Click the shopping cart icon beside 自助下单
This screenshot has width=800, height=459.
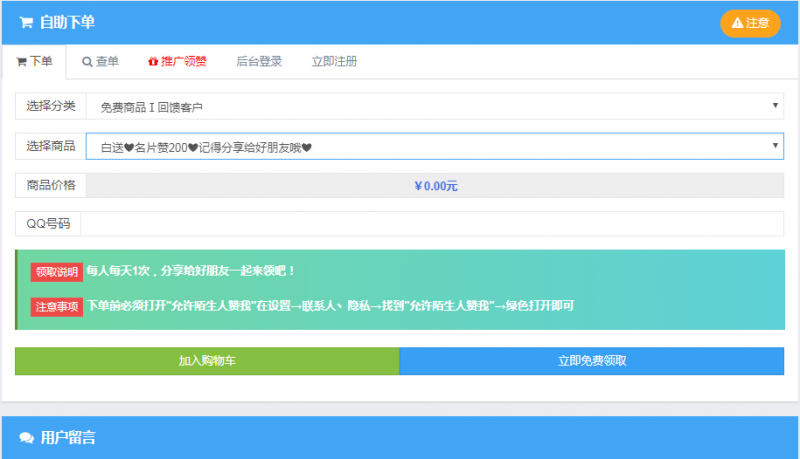tap(26, 22)
